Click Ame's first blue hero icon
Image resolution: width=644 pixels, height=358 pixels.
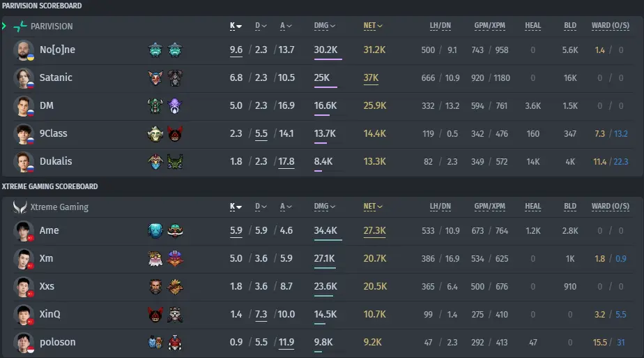[x=155, y=230]
